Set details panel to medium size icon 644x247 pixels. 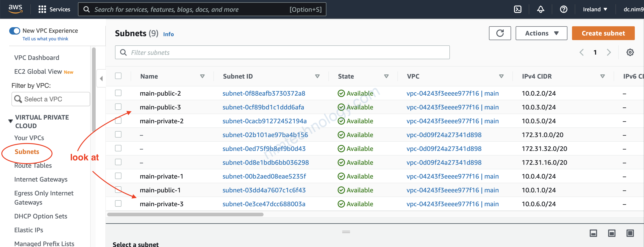(612, 233)
